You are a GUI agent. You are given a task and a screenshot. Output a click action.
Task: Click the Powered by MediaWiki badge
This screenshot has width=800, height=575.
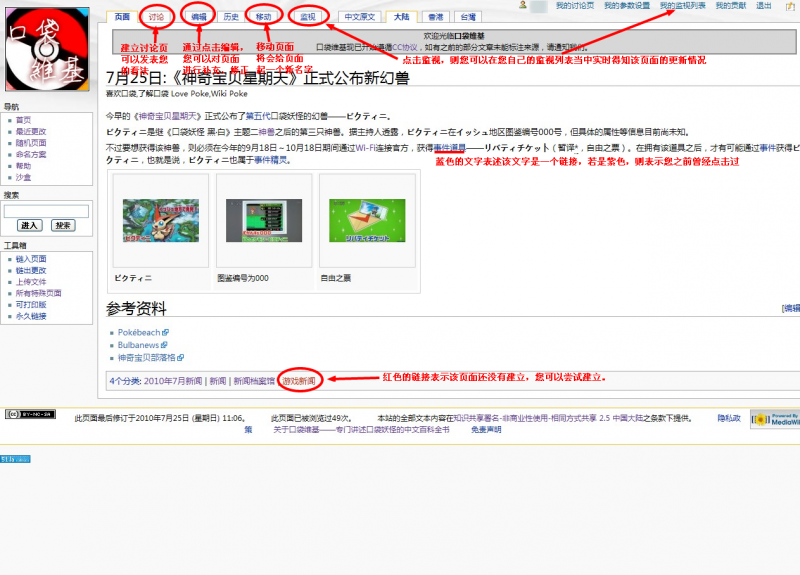tap(776, 419)
